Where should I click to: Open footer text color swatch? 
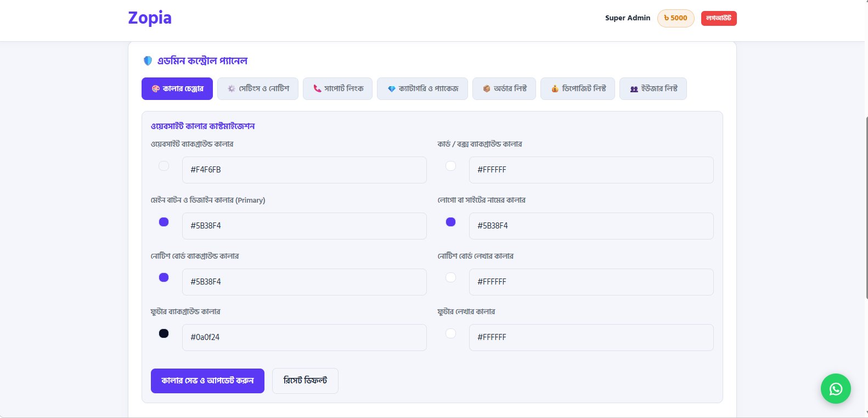450,333
